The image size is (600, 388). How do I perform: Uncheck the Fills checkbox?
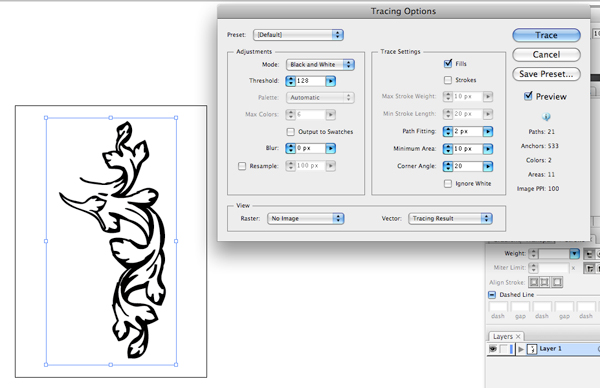(448, 64)
